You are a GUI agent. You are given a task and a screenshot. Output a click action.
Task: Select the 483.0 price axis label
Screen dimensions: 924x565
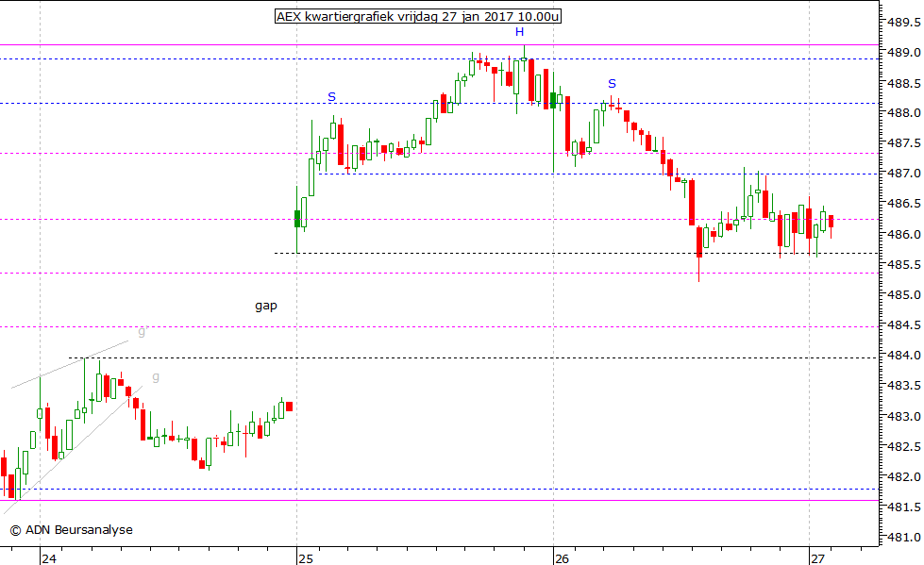(903, 417)
